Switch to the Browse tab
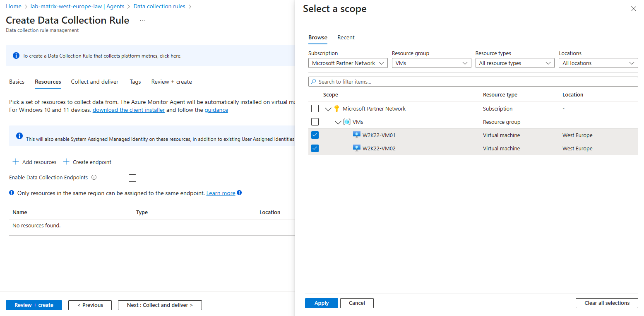The image size is (644, 316). tap(318, 37)
